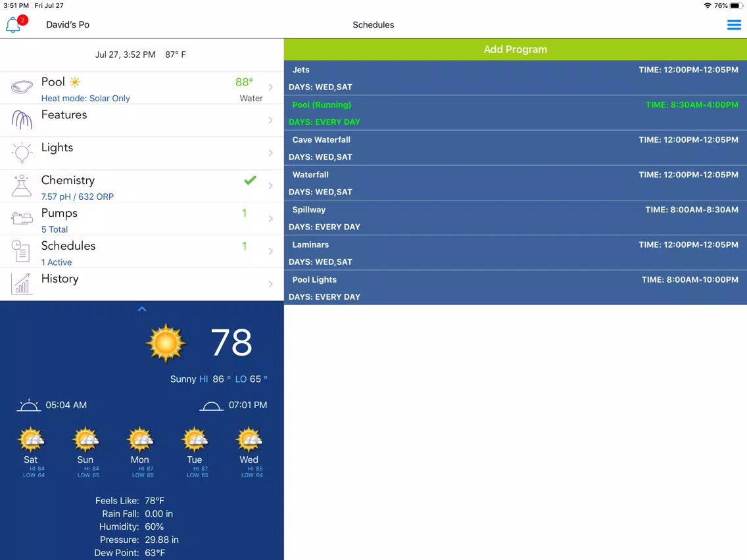This screenshot has height=560, width=747.
Task: Tap the battery status icon
Action: 736,6
